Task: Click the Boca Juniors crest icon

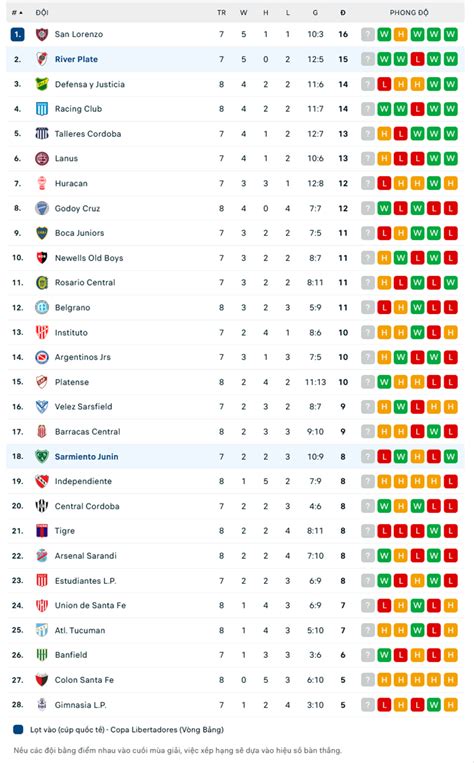Action: [x=42, y=233]
